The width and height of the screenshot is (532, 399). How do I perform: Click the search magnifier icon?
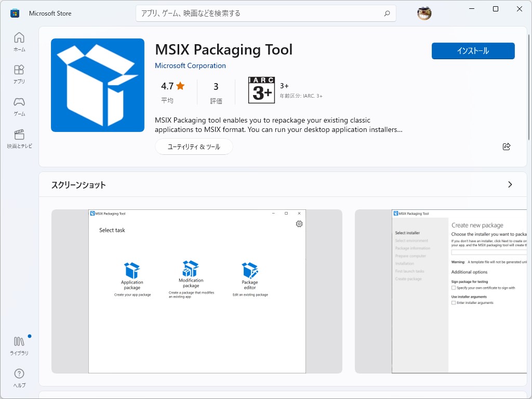tap(387, 13)
